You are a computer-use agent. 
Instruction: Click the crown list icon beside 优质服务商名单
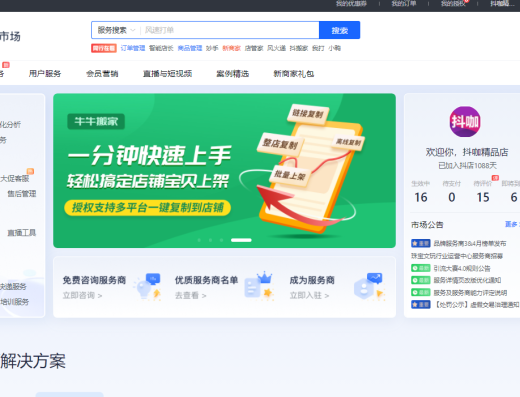point(259,286)
